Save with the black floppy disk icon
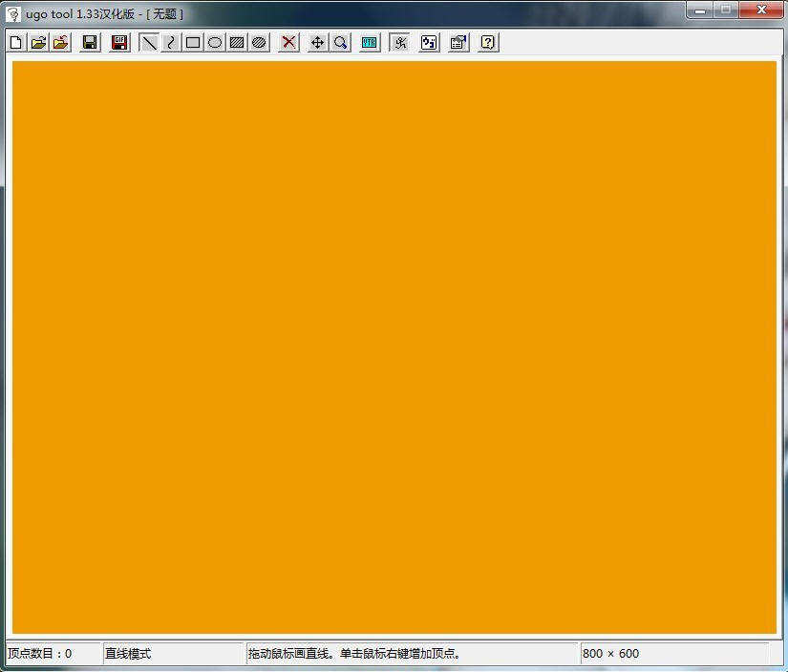 90,43
